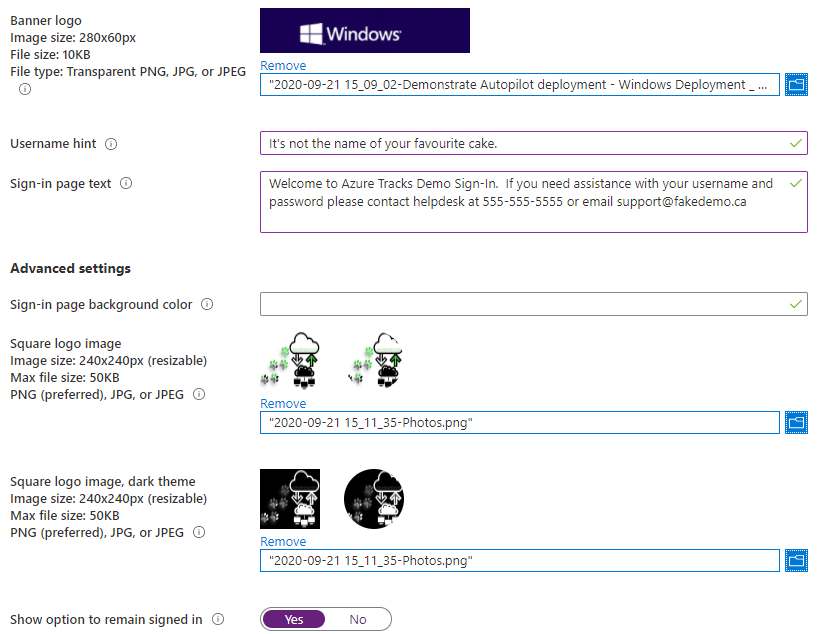The image size is (822, 634).
Task: Click info icon under Banner logo file type
Action: (x=25, y=89)
